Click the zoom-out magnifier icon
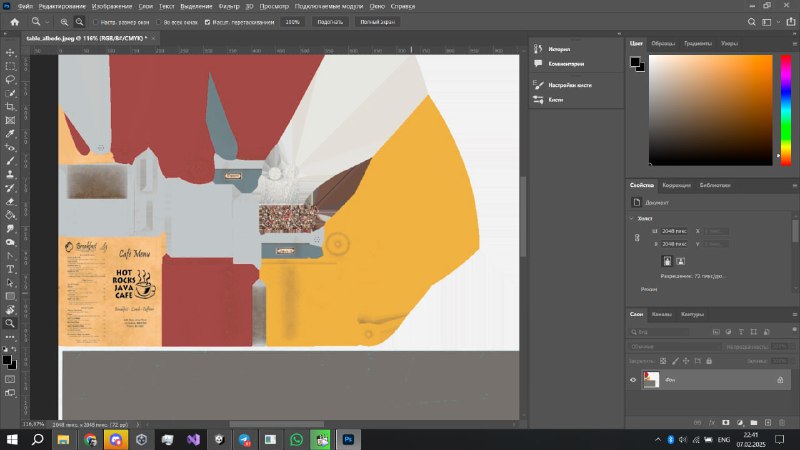The height and width of the screenshot is (450, 800). pos(80,22)
